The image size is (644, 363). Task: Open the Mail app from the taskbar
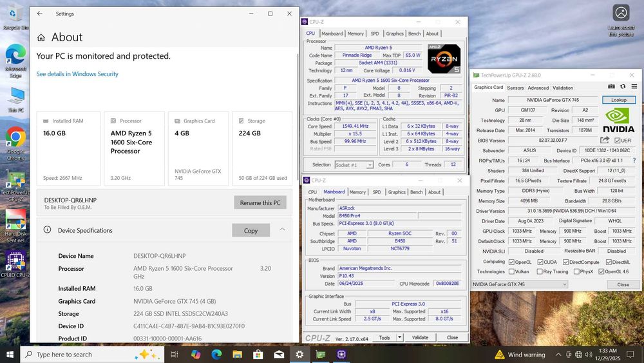(279, 355)
